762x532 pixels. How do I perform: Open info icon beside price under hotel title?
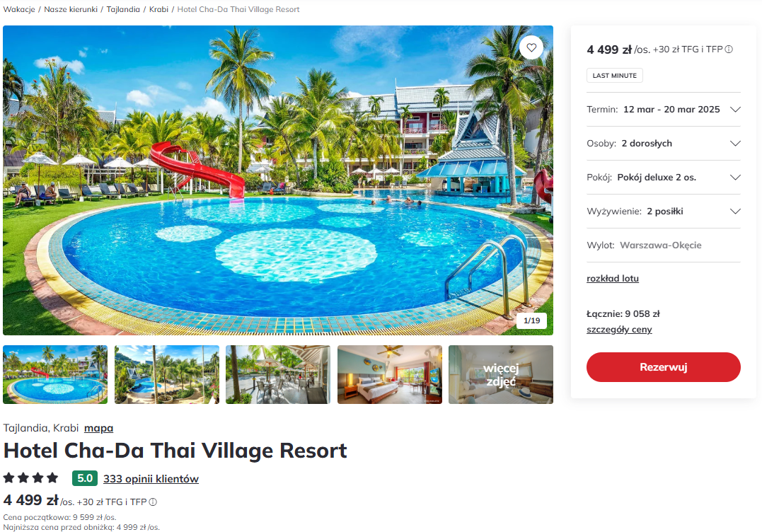coord(153,502)
